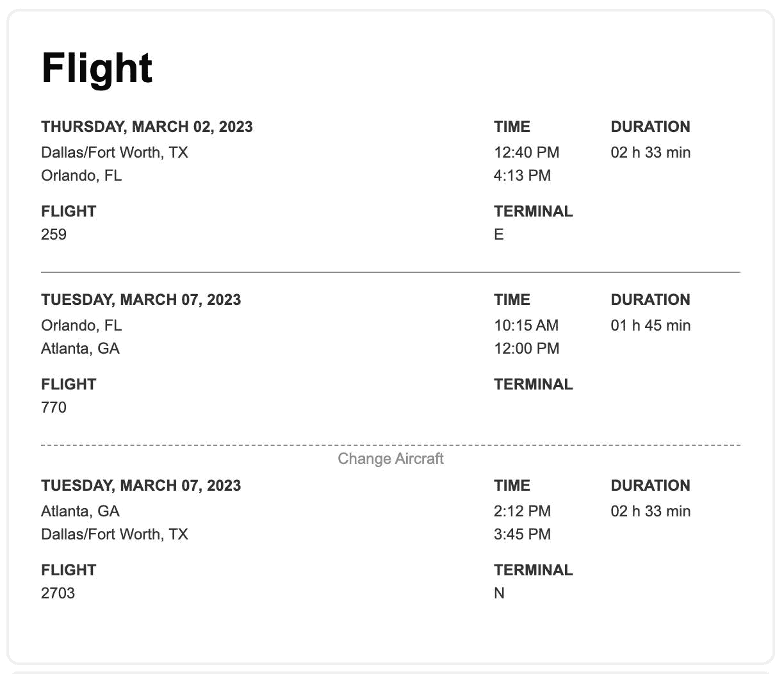Select the Thursday, March 02, 2023 date

coord(147,127)
